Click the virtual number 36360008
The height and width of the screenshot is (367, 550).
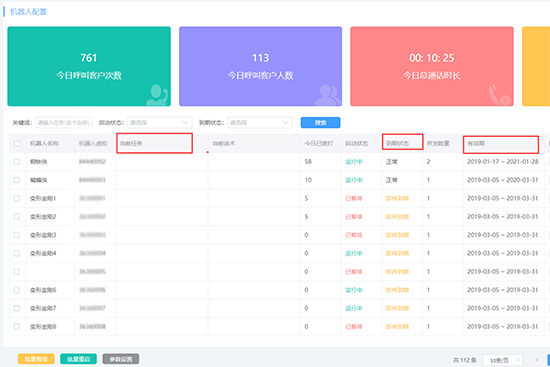point(92,327)
